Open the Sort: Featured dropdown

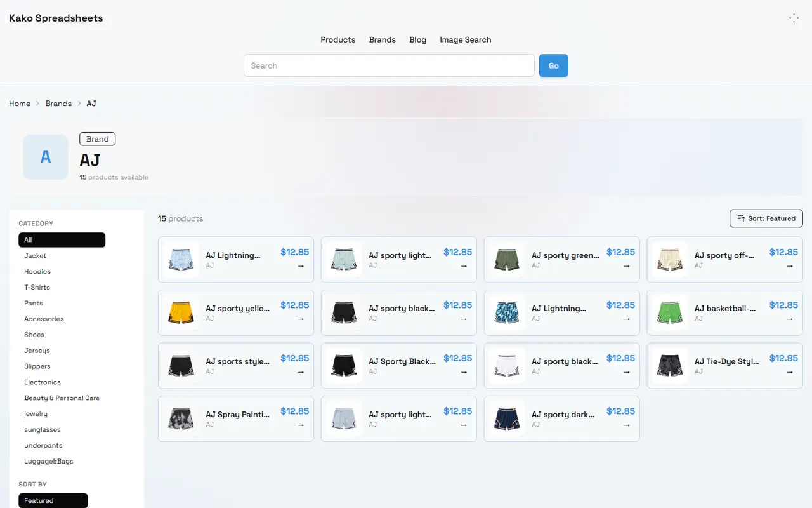766,218
